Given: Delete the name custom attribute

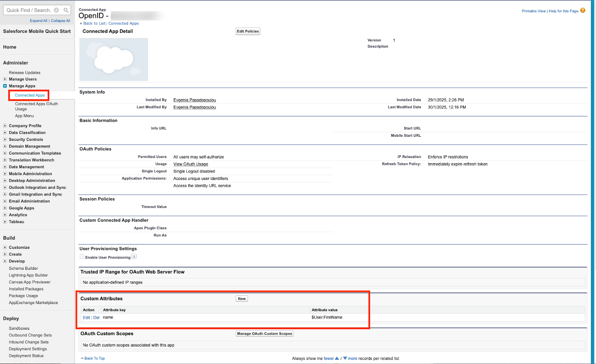Looking at the screenshot, I should [x=96, y=317].
